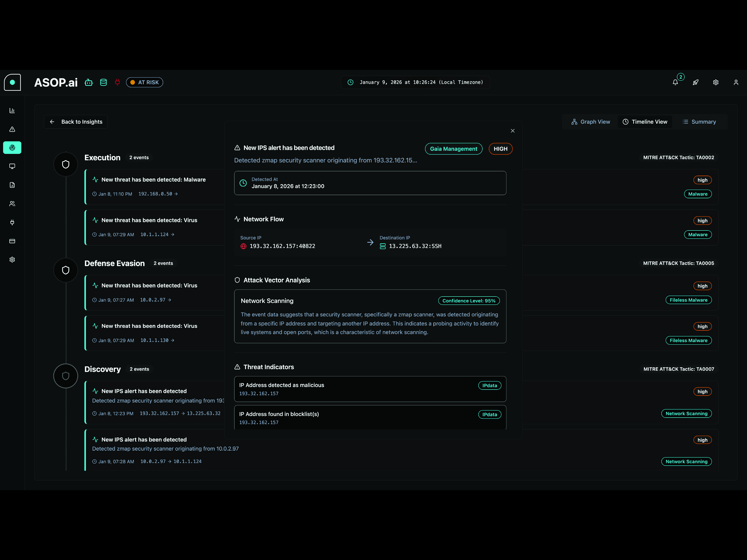Open the sidebar settings gear
The image size is (747, 560).
point(12,259)
